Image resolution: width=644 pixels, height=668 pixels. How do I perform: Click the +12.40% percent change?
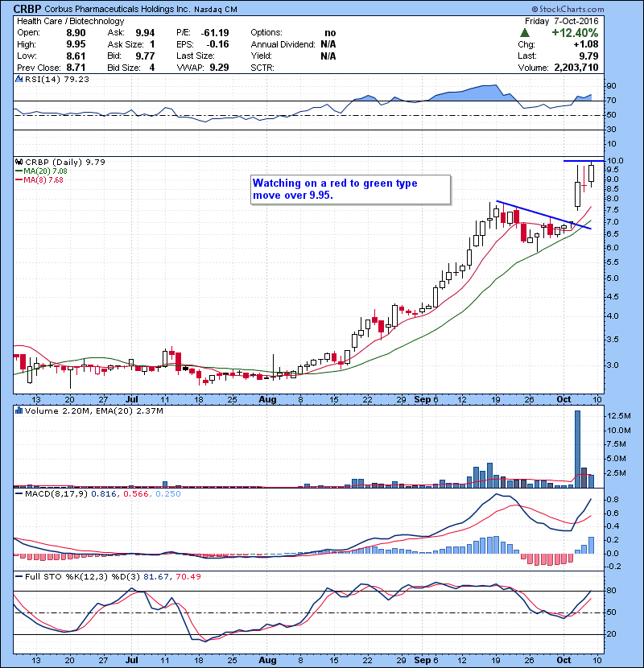tap(575, 33)
